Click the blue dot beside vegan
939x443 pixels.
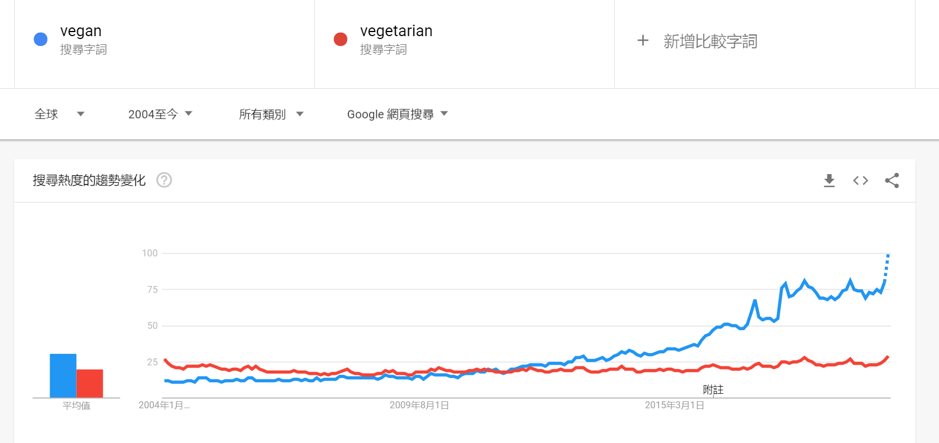[40, 40]
